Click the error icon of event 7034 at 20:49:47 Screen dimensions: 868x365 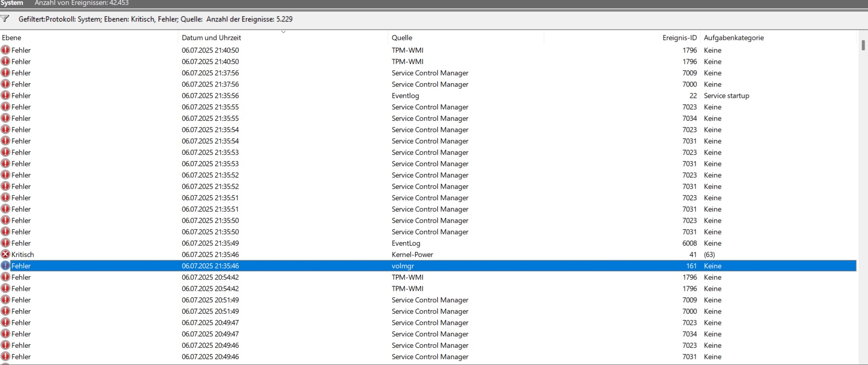5,334
